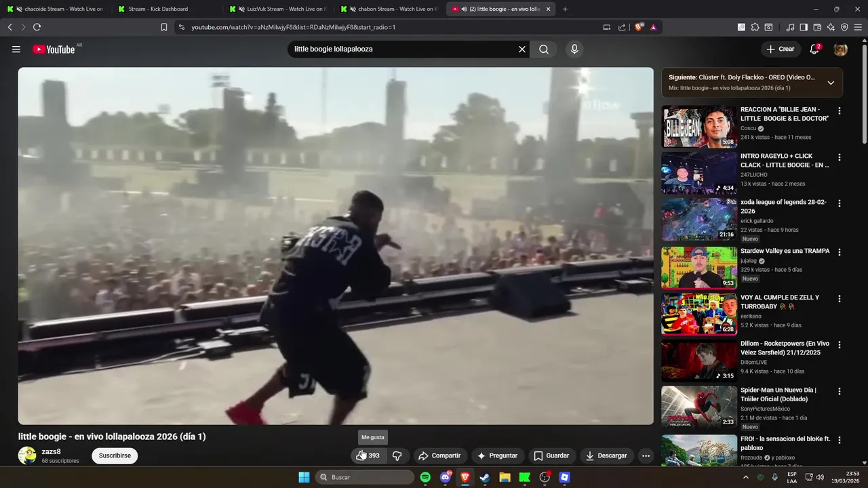Click the Descargar button
The image size is (868, 488).
(606, 455)
